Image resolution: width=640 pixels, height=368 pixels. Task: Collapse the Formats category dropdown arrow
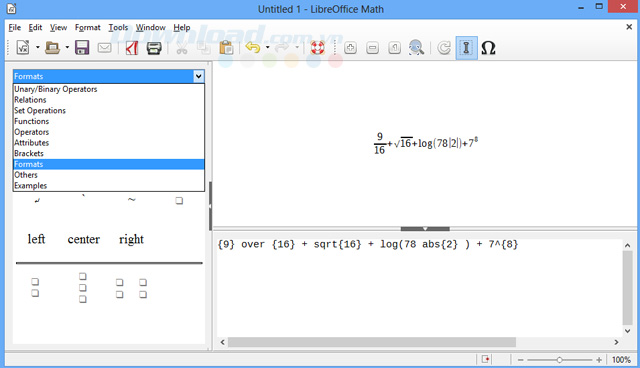click(198, 76)
